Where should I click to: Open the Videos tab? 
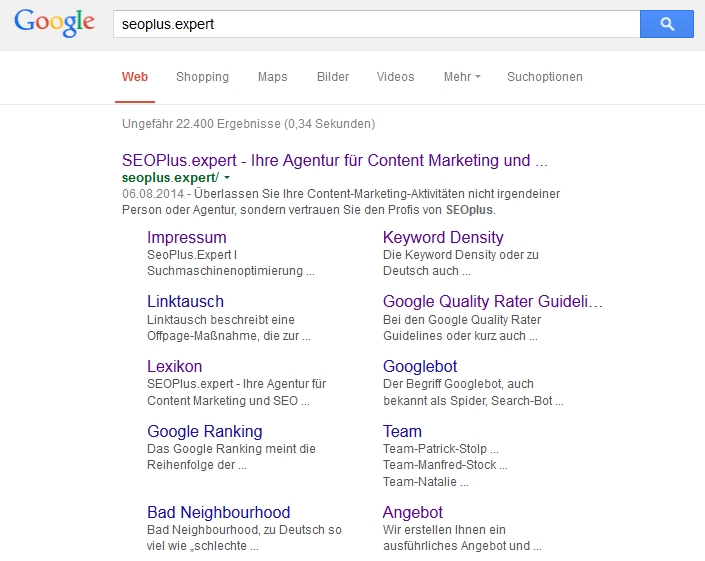[395, 77]
